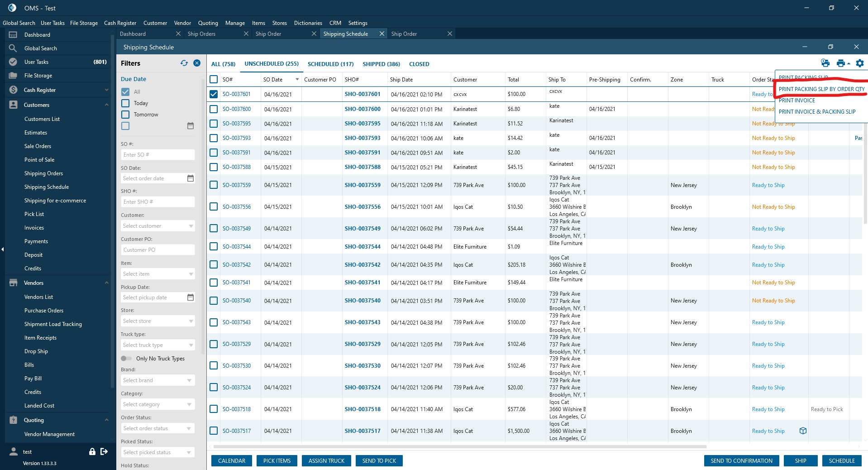Select Print Packing Slip By Order Qty
This screenshot has height=470, width=868.
(x=821, y=89)
